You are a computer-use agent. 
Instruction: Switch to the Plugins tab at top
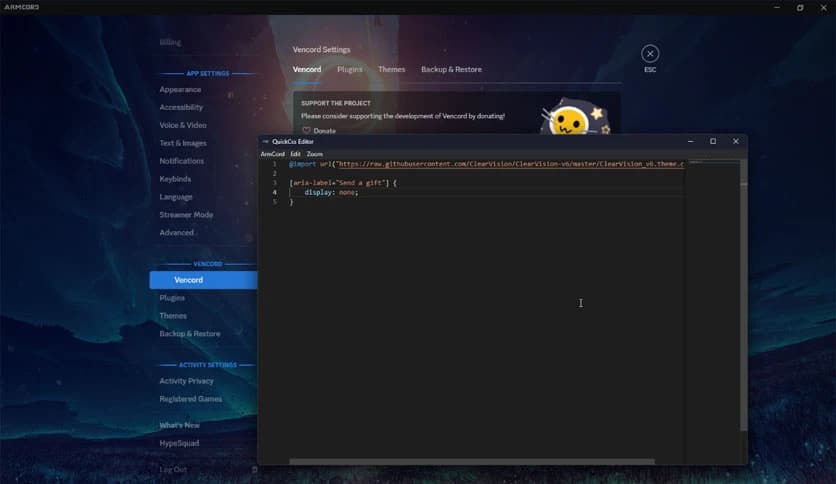(350, 69)
